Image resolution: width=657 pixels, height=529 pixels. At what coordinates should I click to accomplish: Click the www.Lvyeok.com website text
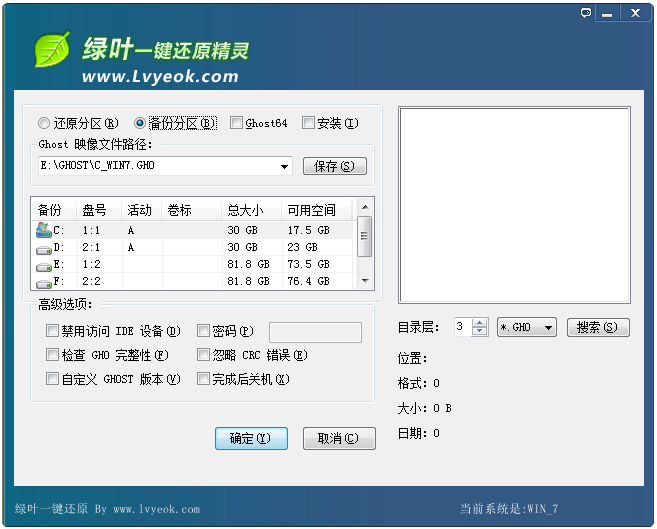pos(160,77)
